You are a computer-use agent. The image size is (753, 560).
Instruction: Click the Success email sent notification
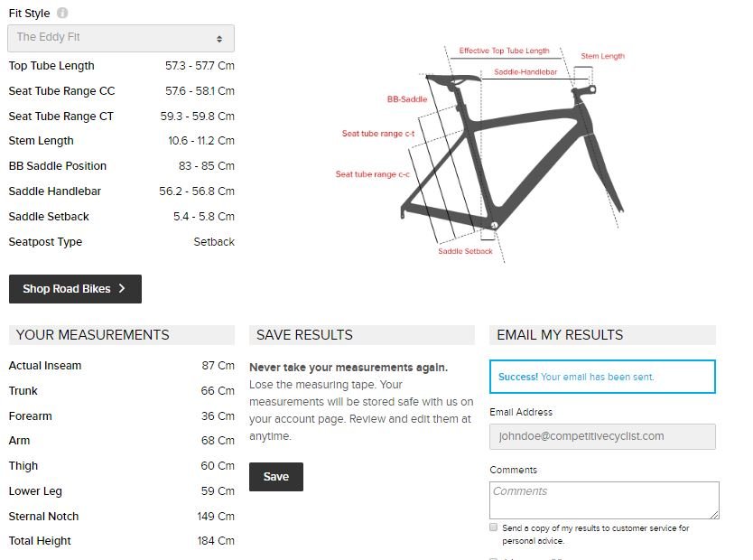(x=602, y=377)
